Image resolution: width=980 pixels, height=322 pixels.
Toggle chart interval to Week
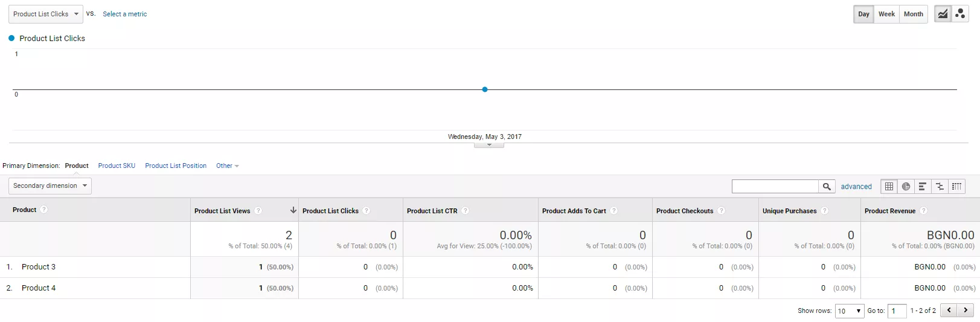tap(886, 14)
